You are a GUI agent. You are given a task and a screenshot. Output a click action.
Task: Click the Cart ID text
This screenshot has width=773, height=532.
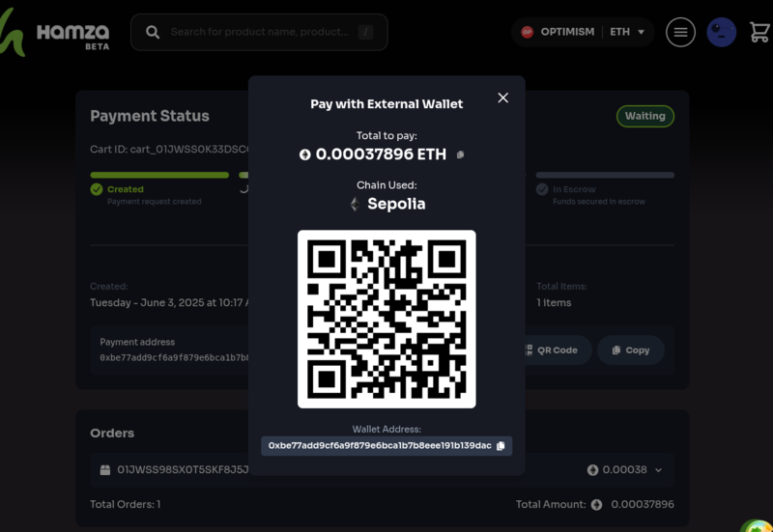(x=169, y=150)
